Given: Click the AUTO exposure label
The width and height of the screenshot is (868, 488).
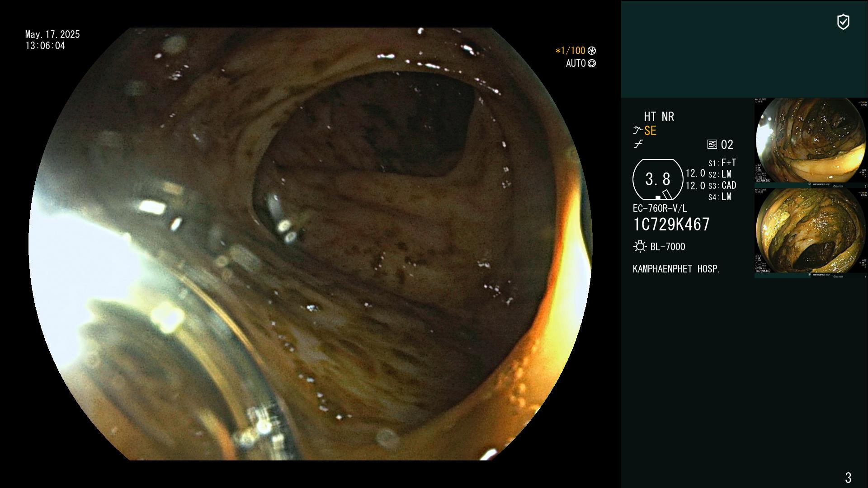Looking at the screenshot, I should coord(576,64).
